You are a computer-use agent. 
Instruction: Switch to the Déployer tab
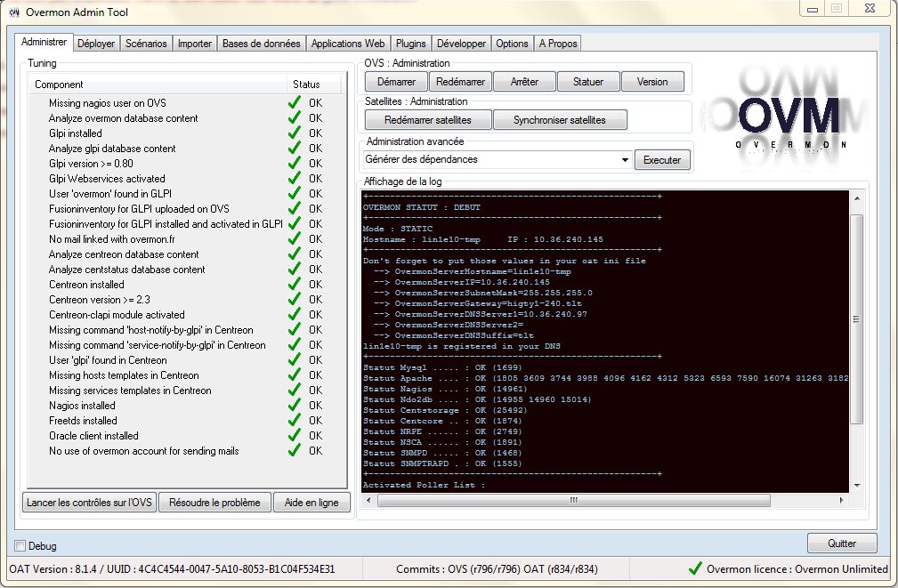[95, 44]
